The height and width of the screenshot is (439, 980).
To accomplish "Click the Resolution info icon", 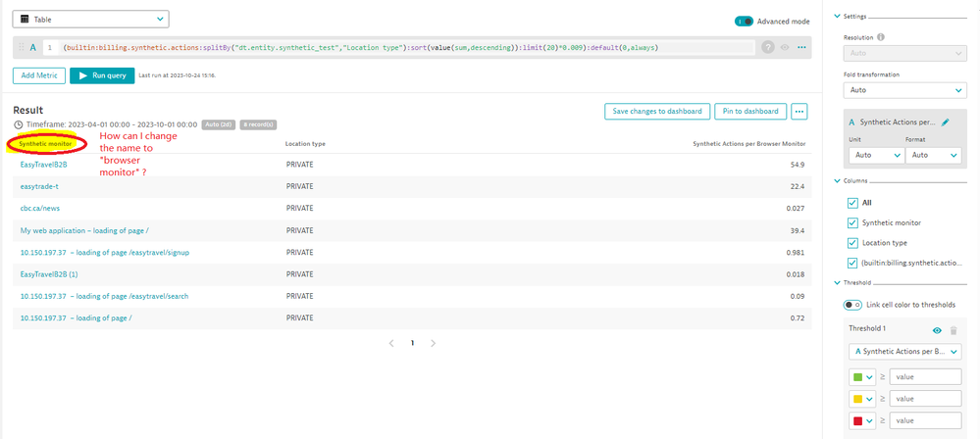I will click(x=881, y=38).
